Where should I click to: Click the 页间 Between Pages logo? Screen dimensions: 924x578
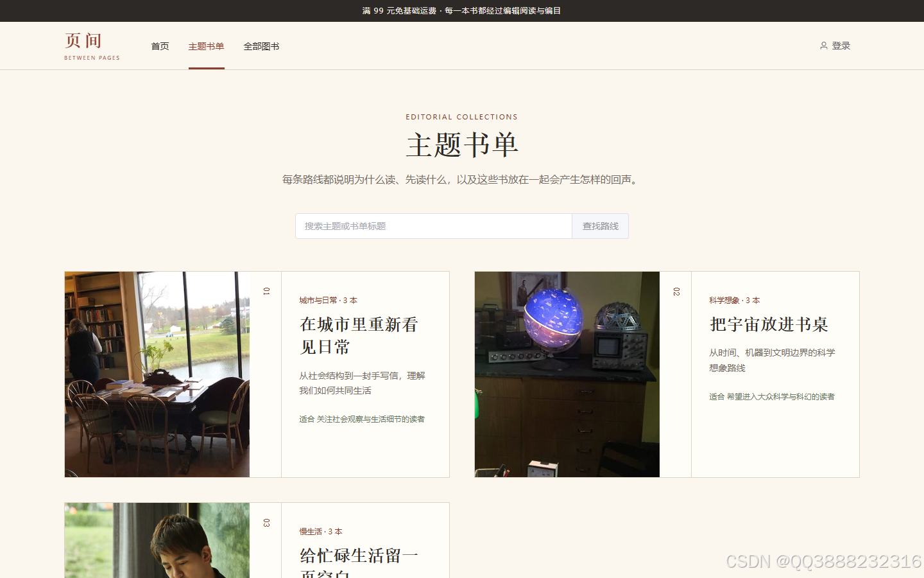[92, 46]
